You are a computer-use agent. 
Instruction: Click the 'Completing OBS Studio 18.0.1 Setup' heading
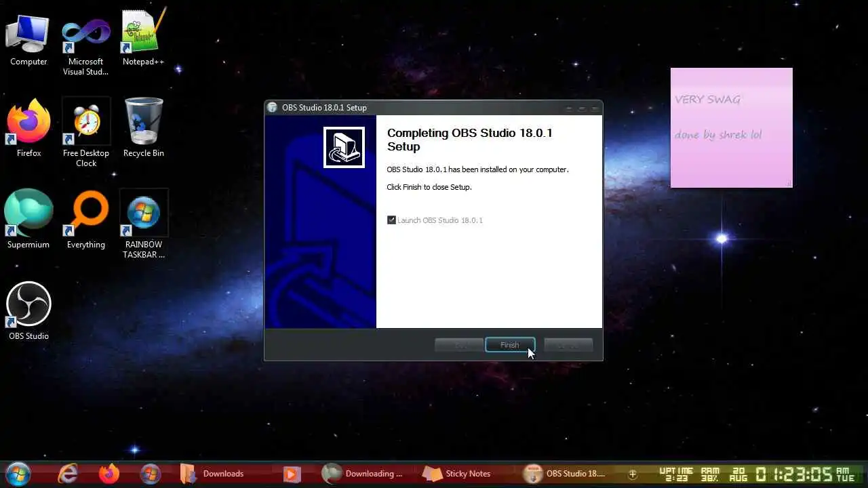click(x=469, y=140)
